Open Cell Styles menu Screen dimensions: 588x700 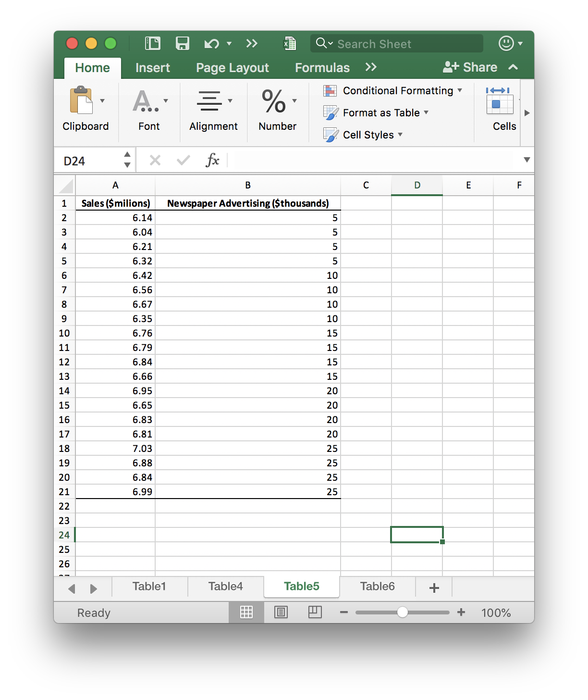coord(363,135)
